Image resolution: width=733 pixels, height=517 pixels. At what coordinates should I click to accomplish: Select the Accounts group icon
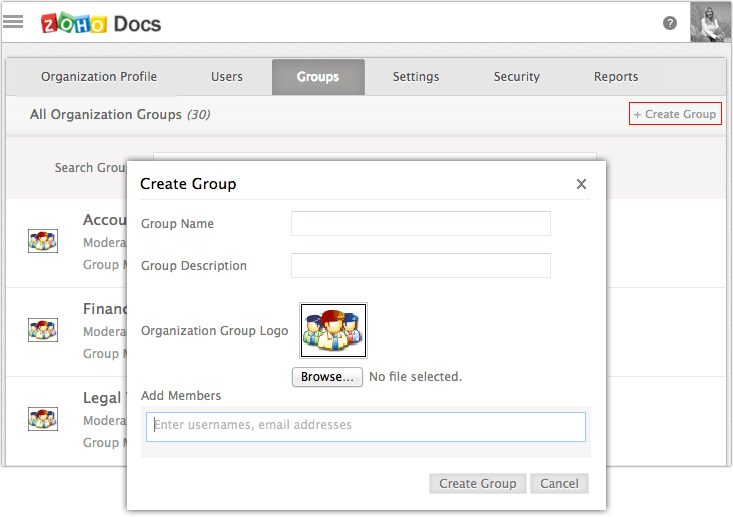coord(42,240)
